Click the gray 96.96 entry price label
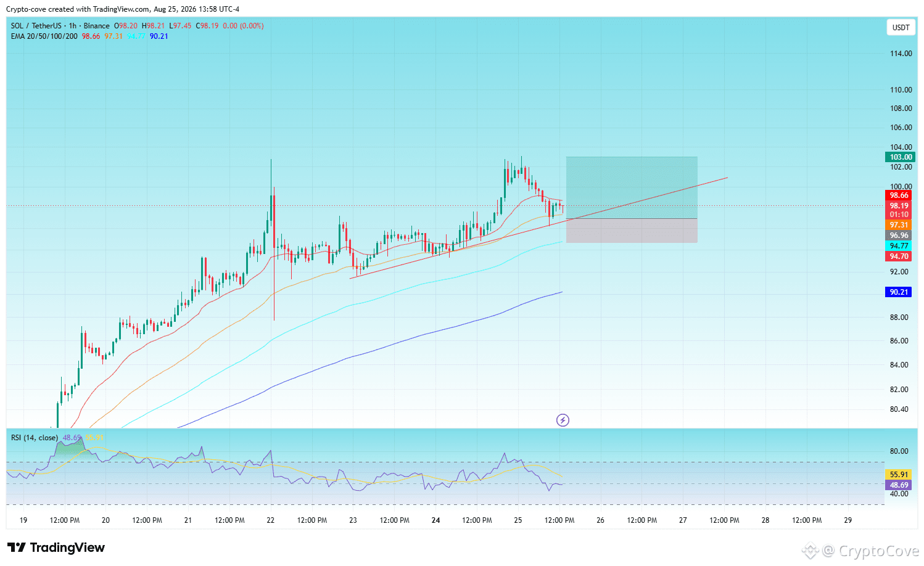 tap(899, 236)
